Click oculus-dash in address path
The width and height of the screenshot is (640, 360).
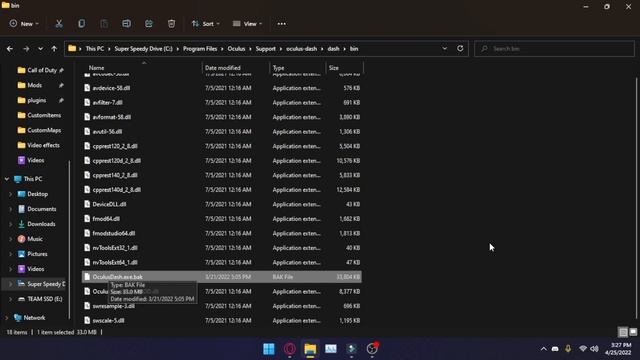[302, 49]
